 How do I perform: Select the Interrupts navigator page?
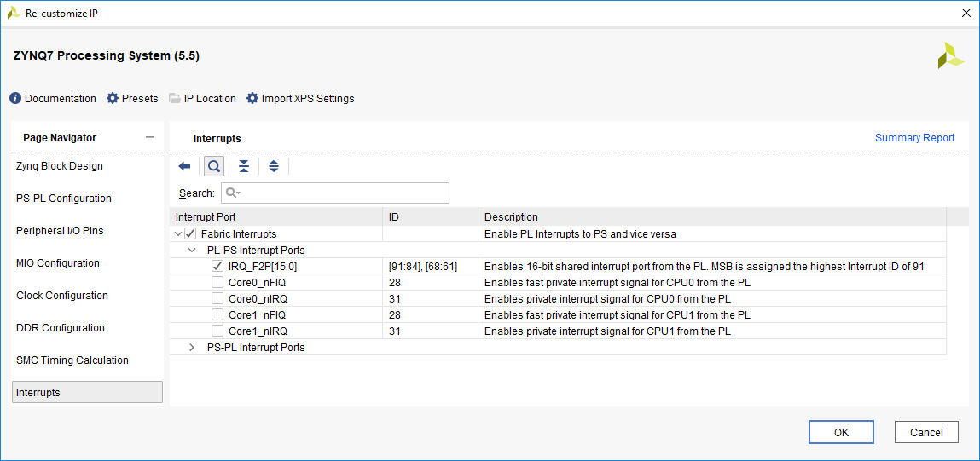coord(88,392)
